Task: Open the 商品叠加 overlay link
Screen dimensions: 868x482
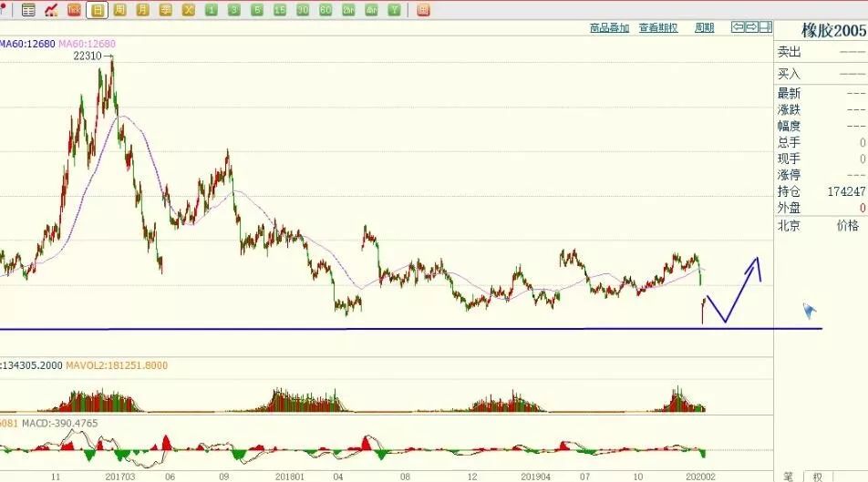Action: (609, 27)
